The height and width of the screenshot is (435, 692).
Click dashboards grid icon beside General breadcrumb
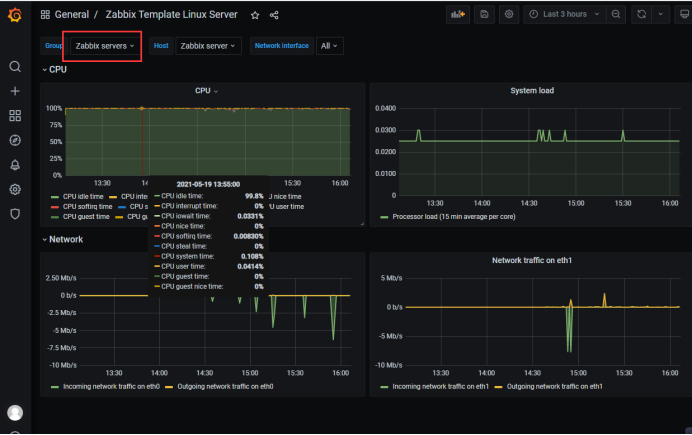(45, 15)
